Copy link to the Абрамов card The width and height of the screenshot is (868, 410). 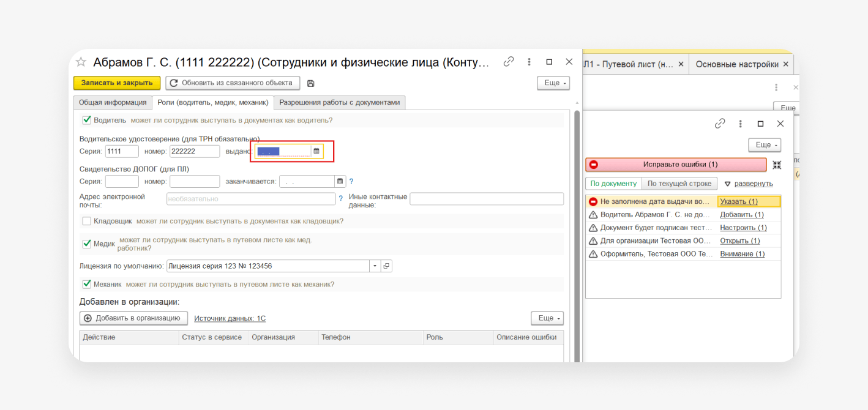509,62
